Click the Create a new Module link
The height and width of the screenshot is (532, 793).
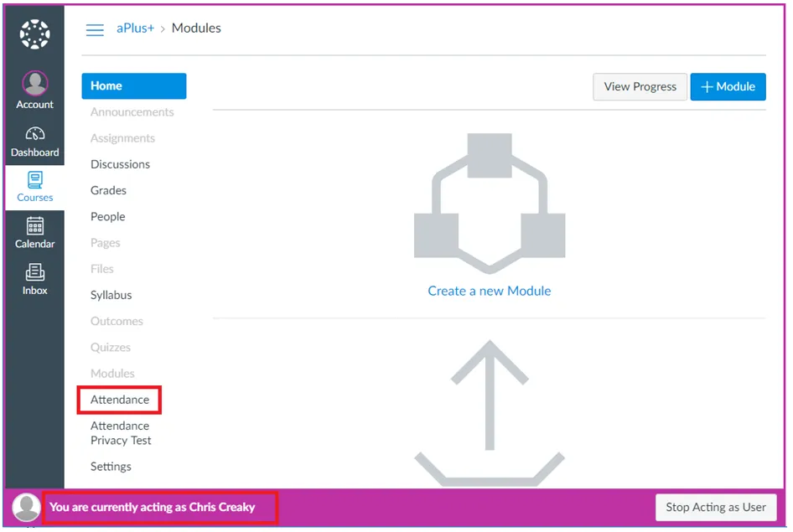pos(489,291)
